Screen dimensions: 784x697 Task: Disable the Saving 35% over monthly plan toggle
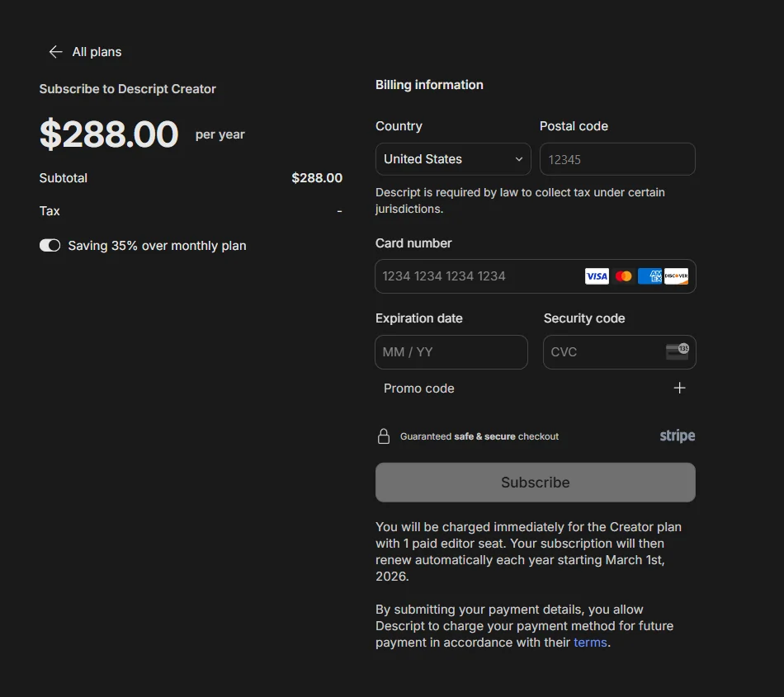click(50, 245)
